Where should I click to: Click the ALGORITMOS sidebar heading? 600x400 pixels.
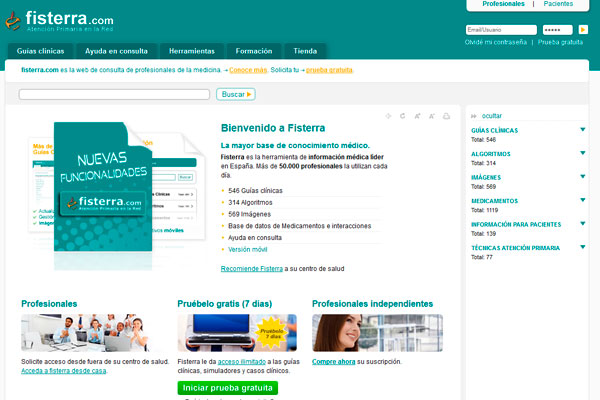(x=491, y=154)
